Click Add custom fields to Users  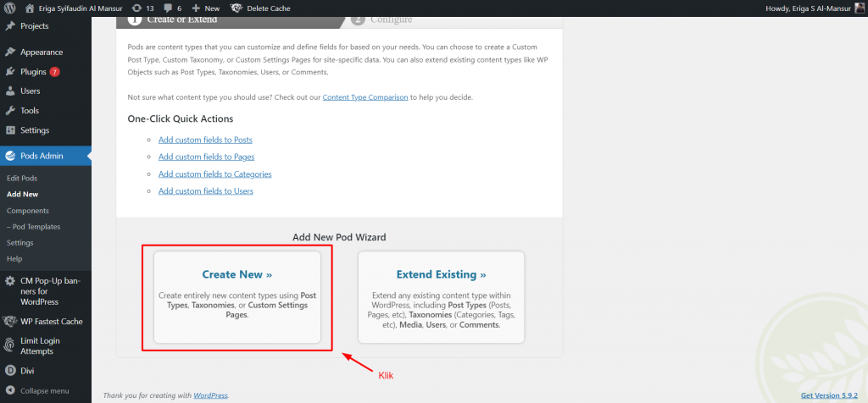(206, 191)
